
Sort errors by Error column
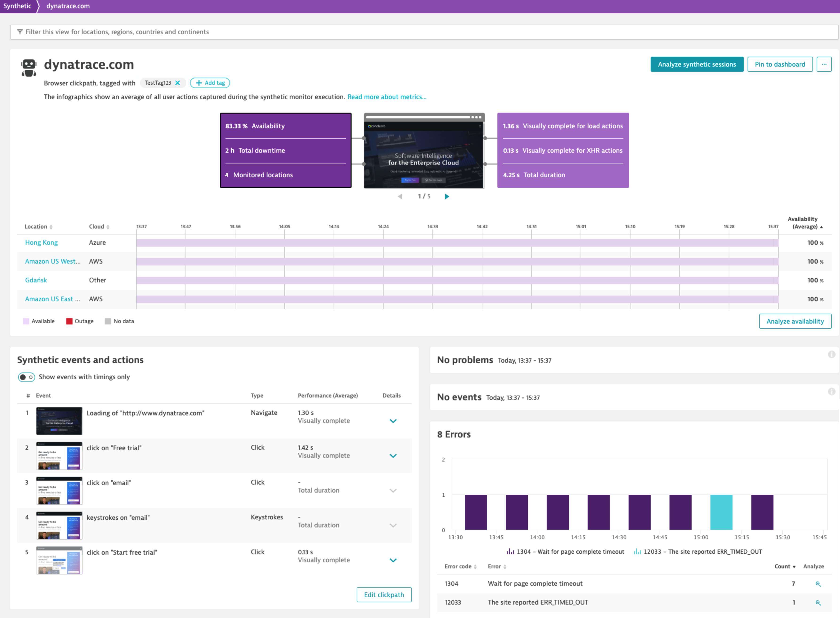tap(497, 567)
